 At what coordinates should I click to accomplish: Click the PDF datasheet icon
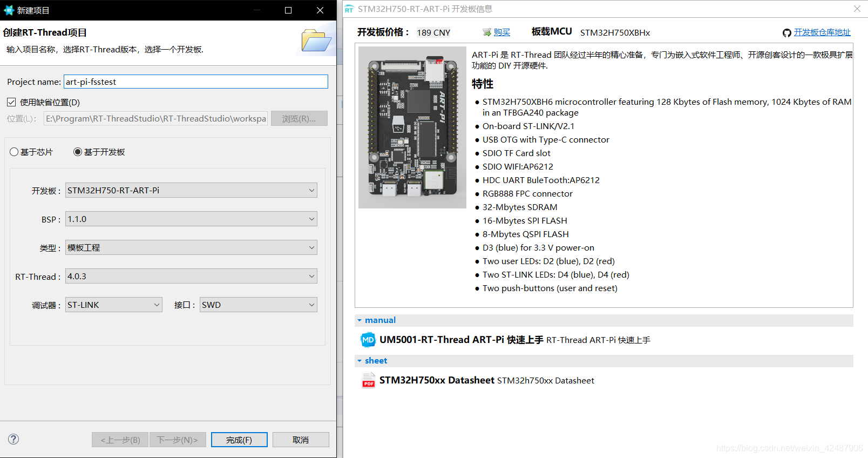coord(369,380)
